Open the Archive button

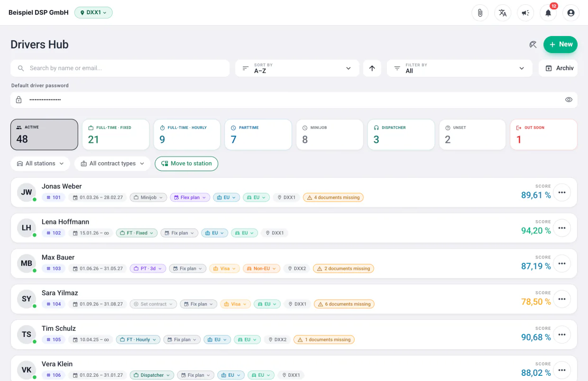point(558,68)
